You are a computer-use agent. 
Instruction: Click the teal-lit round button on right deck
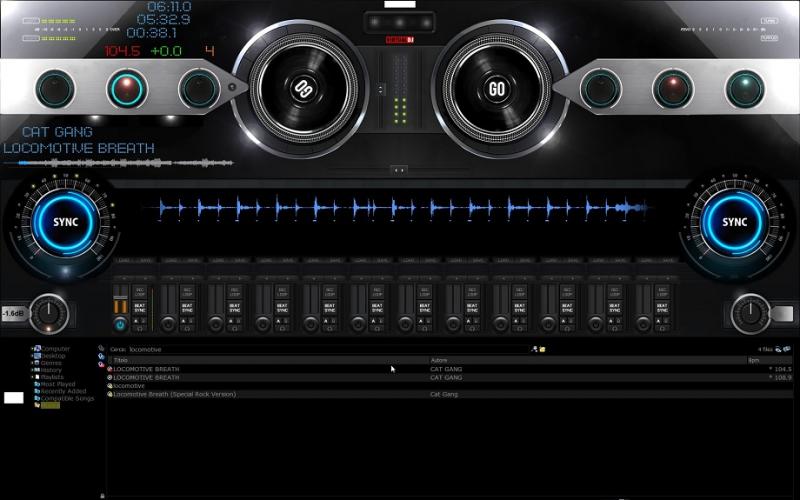tap(745, 89)
